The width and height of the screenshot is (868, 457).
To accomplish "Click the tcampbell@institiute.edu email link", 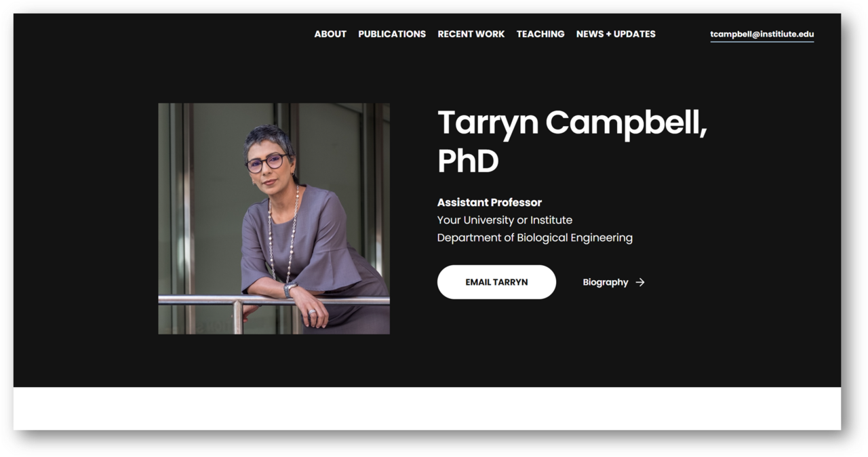I will pyautogui.click(x=762, y=33).
